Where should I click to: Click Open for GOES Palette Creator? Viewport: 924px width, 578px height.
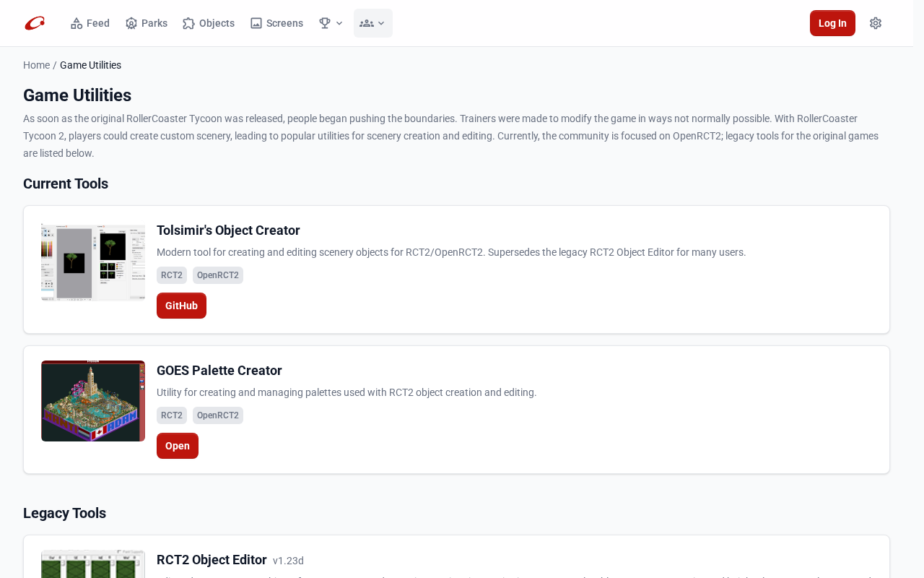tap(178, 446)
